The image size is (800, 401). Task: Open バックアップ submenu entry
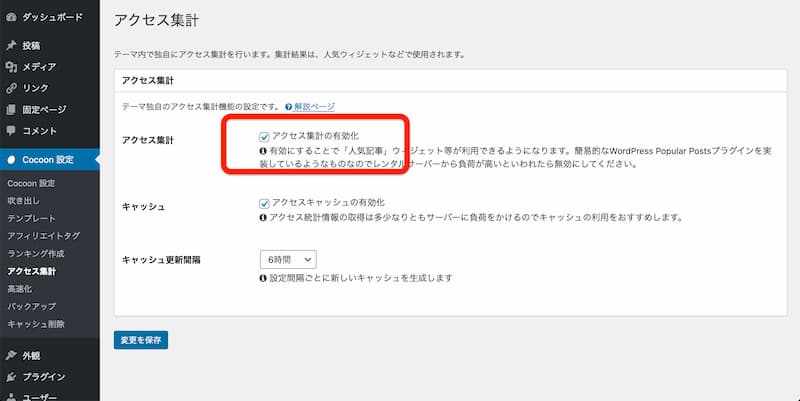pyautogui.click(x=32, y=307)
